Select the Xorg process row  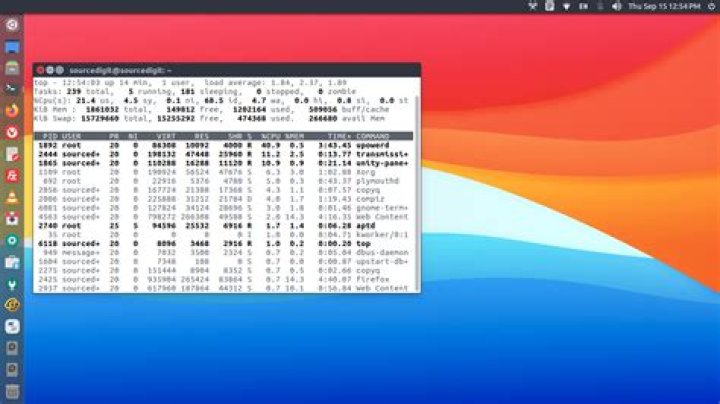[223, 172]
